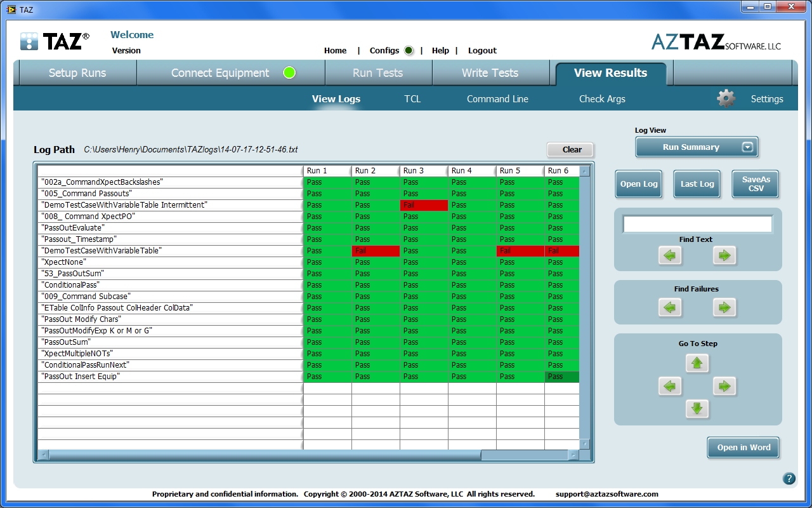Save results with SaveAs CSV button

tap(756, 184)
